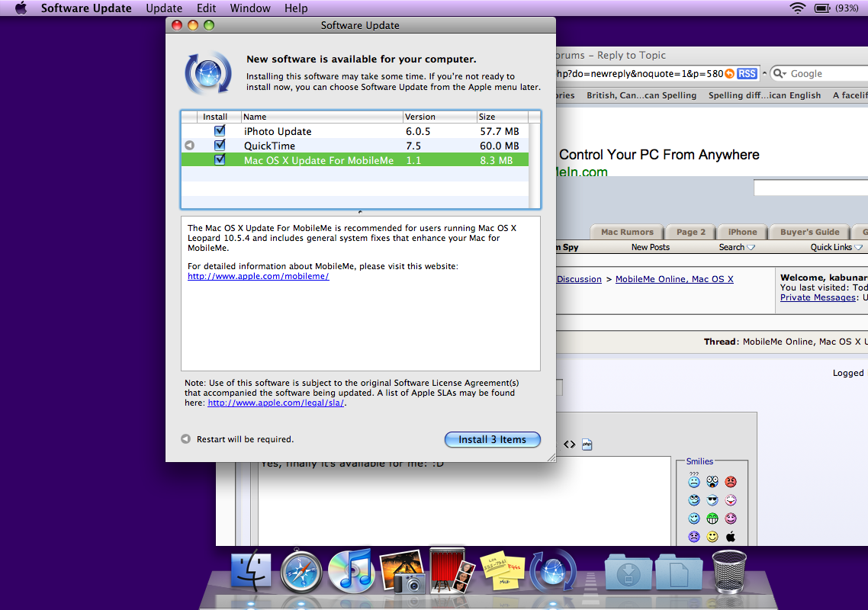Click the wrap code tags icon

(570, 445)
